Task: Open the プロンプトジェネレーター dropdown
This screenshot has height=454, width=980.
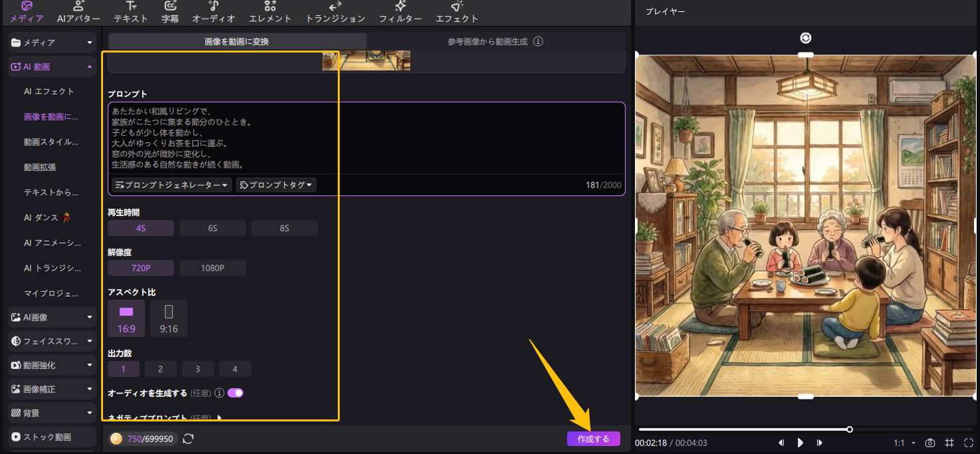Action: click(172, 185)
